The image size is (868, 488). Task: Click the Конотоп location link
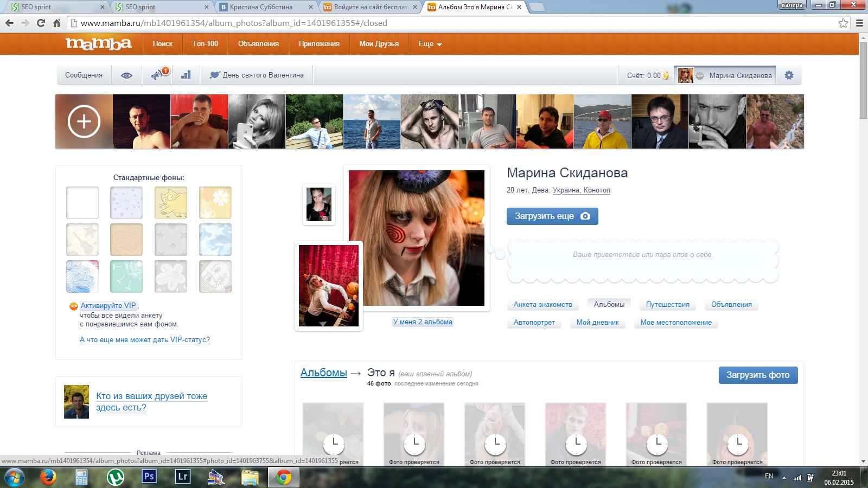pos(597,190)
